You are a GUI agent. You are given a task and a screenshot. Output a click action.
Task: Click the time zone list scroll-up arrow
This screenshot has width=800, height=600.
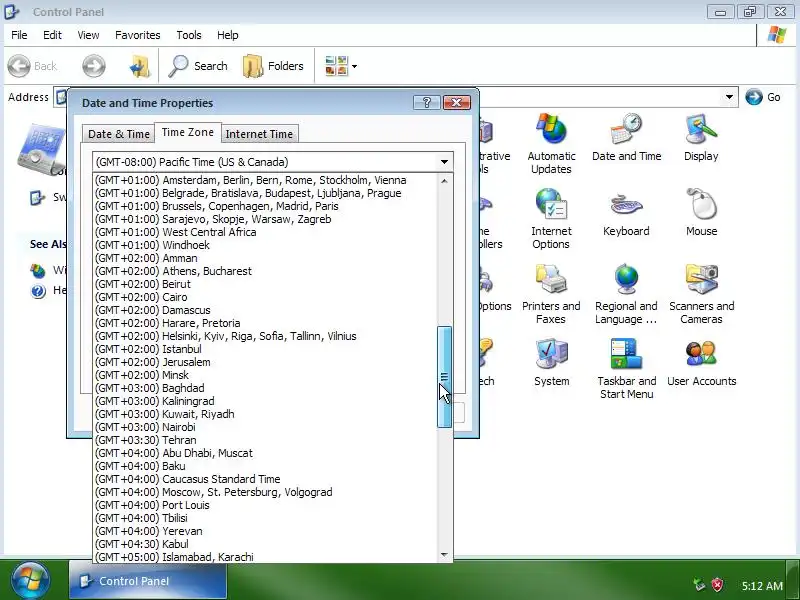[x=444, y=181]
